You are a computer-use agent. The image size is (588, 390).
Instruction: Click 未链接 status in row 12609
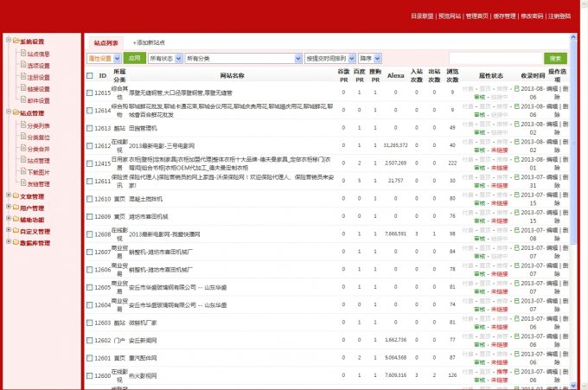click(x=500, y=221)
